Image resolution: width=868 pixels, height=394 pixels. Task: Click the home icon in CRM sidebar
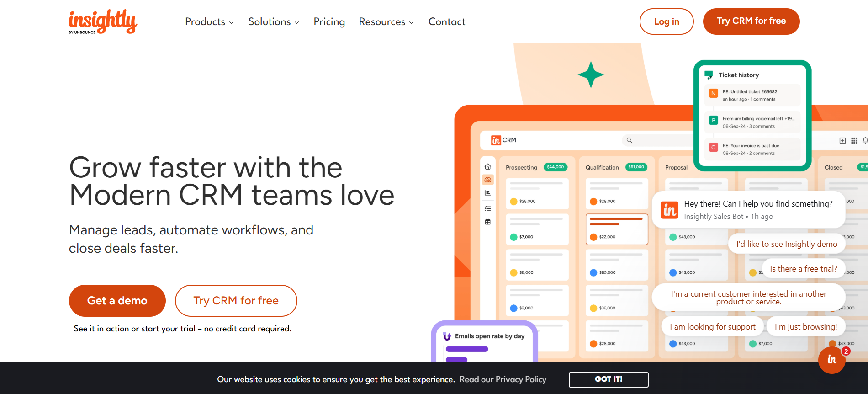488,166
